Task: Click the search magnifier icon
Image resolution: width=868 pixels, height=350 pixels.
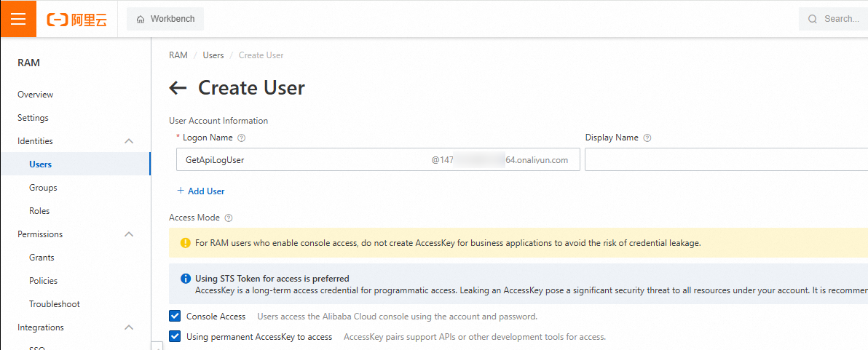Action: [x=813, y=19]
